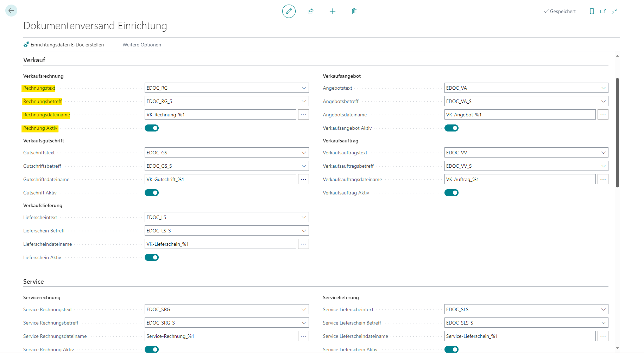Viewport: 644px width, 353px height.
Task: Click the bookmark icon
Action: [592, 11]
